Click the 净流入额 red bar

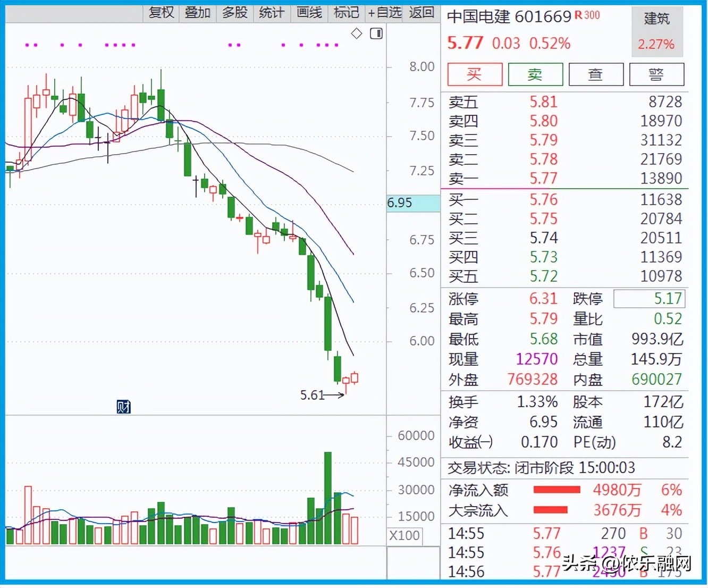pos(557,490)
